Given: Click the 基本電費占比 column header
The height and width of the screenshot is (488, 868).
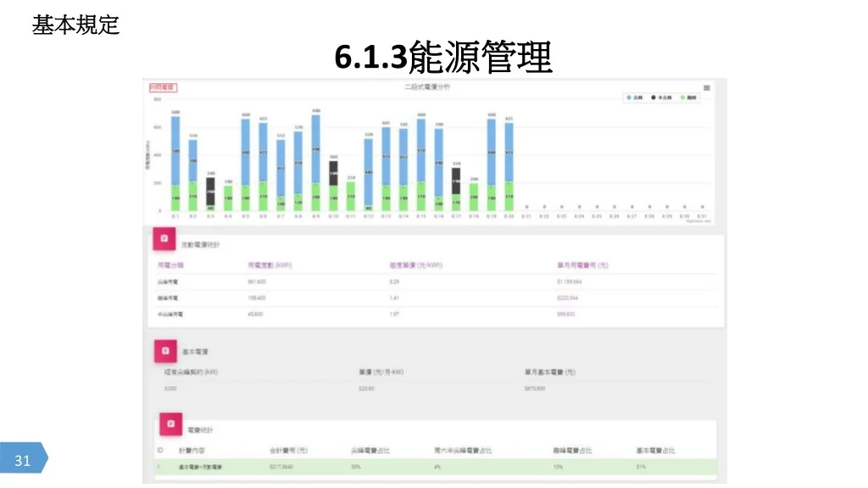Looking at the screenshot, I should click(x=655, y=451).
